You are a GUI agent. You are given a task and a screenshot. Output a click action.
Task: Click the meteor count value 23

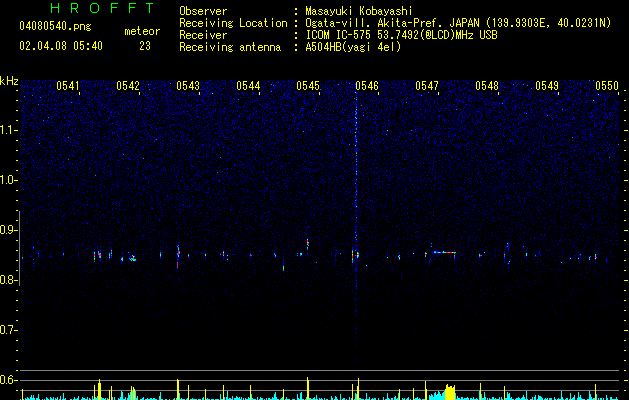[x=145, y=46]
